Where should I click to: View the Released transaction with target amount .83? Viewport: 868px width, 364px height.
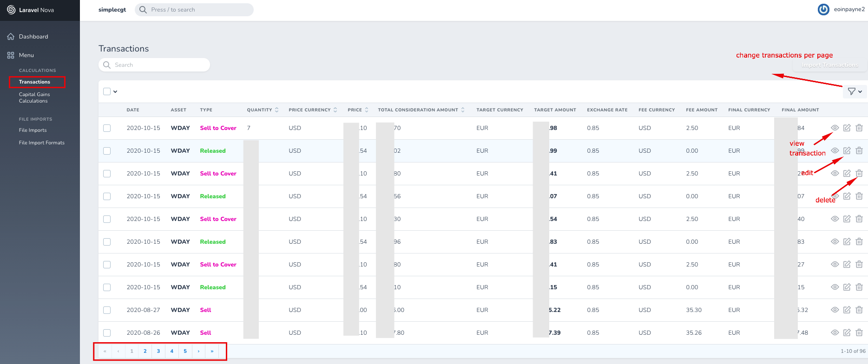[x=835, y=242]
